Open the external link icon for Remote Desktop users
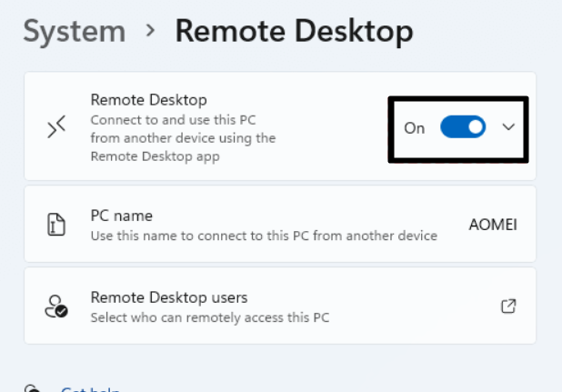 pyautogui.click(x=508, y=307)
